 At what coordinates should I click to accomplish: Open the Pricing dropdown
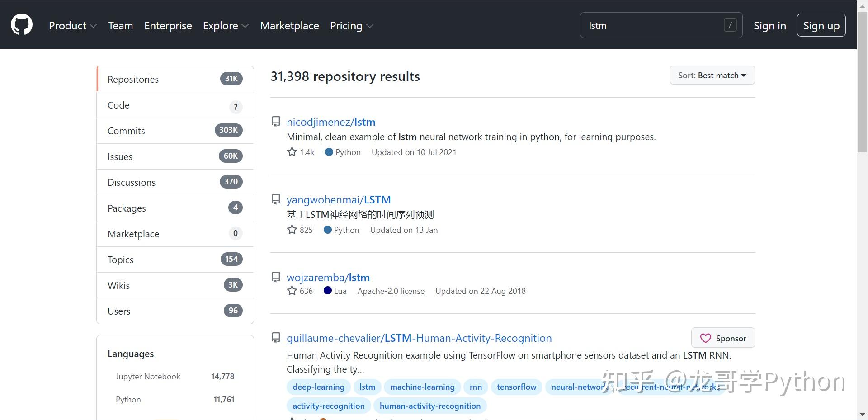369,26
